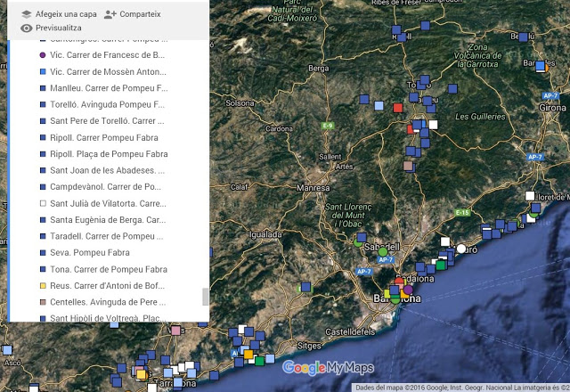Click the white square icon beside Sant Julià
Image resolution: width=570 pixels, height=392 pixels.
point(42,203)
